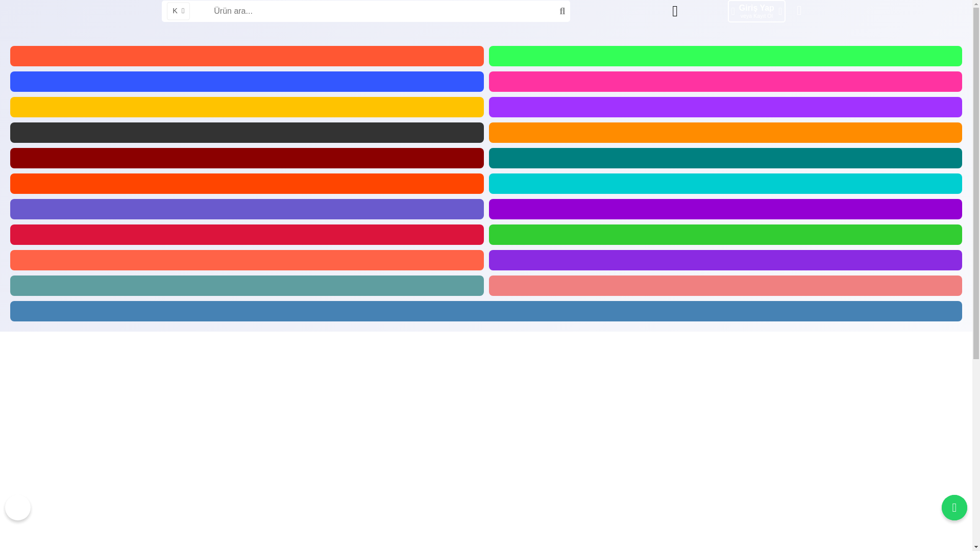Click the search magnifier icon
This screenshot has width=980, height=551.
pos(562,11)
